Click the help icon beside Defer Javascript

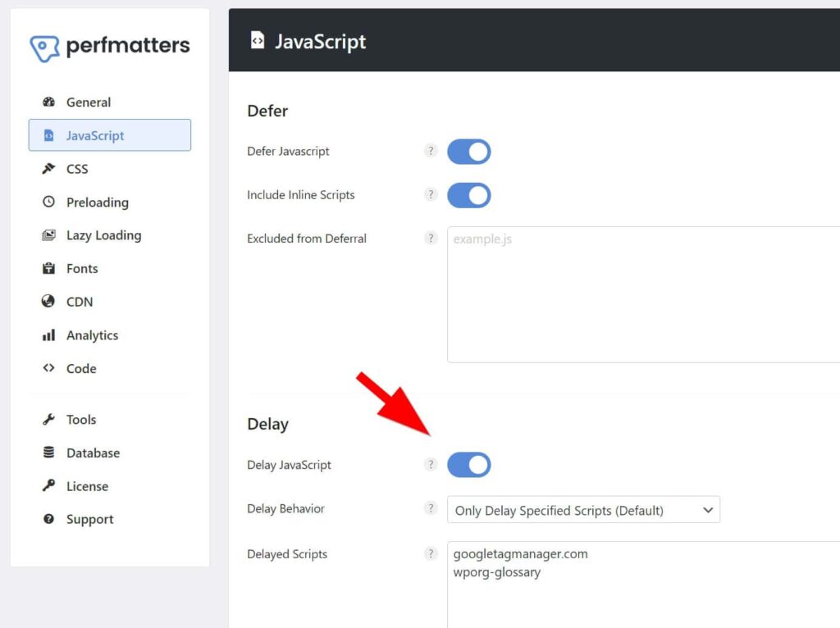coord(431,151)
